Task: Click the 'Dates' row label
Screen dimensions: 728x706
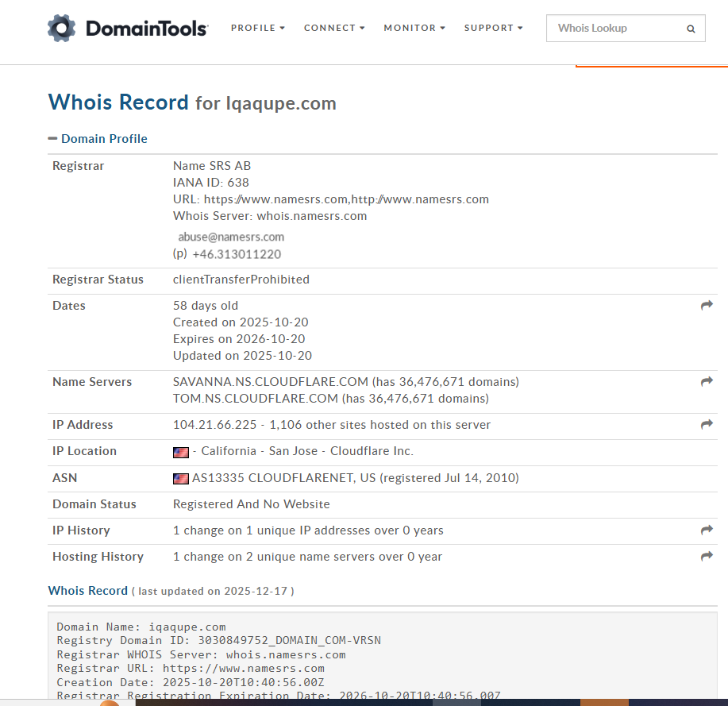Action: [69, 306]
